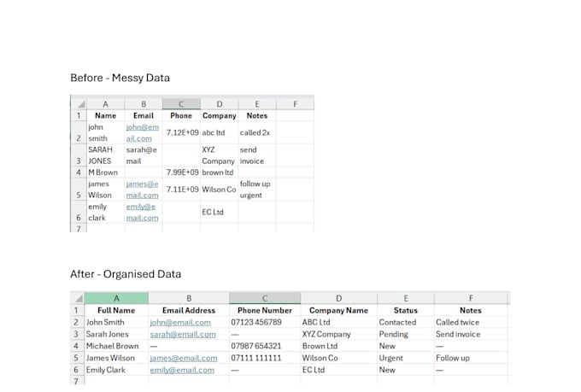Select the 'Emily Clark' cell in After table
581x392 pixels.
pyautogui.click(x=116, y=370)
